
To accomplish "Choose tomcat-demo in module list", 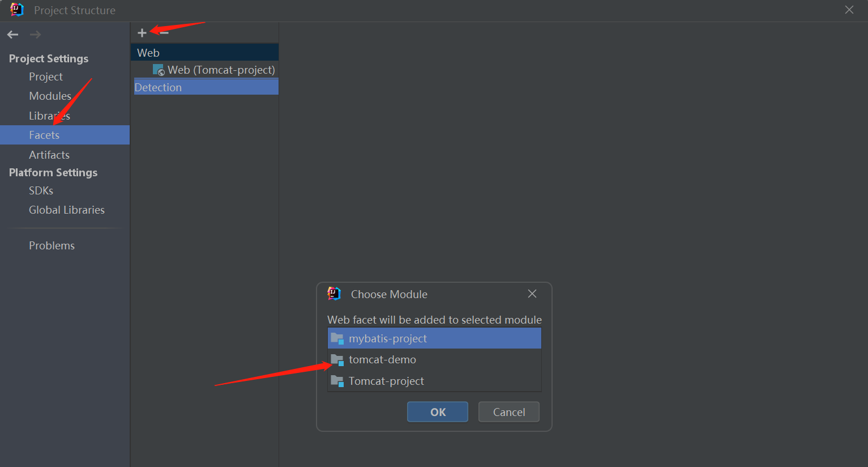I will click(434, 359).
